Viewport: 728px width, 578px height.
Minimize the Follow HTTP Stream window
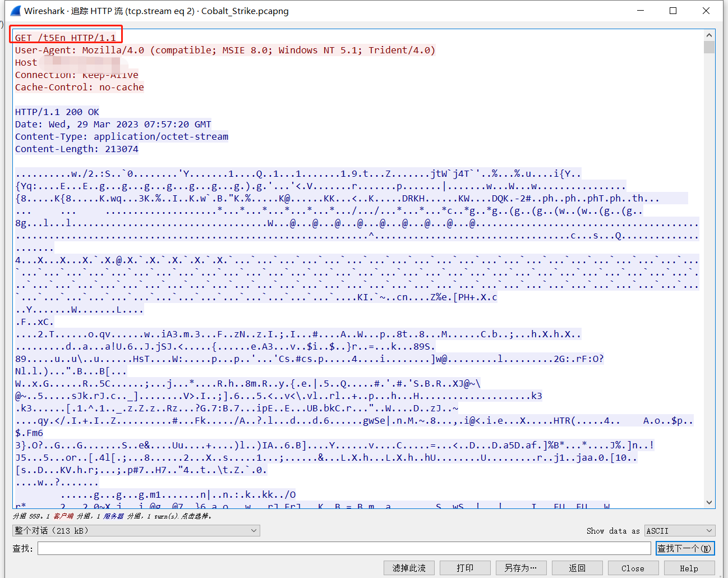tap(641, 11)
